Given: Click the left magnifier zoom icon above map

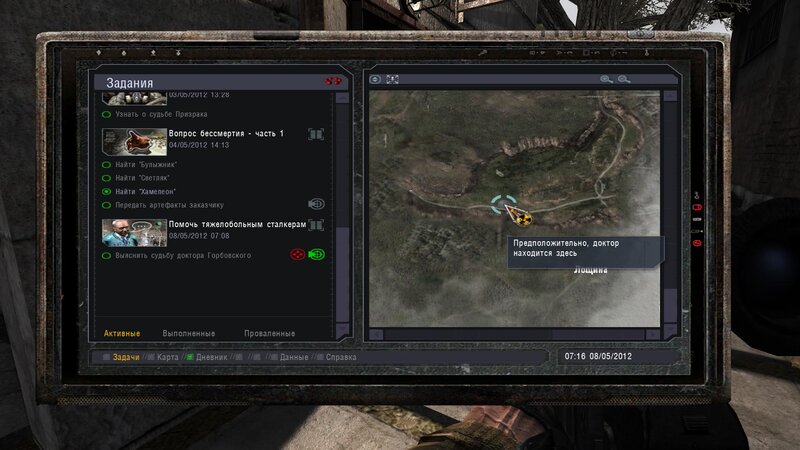Looking at the screenshot, I should 606,79.
